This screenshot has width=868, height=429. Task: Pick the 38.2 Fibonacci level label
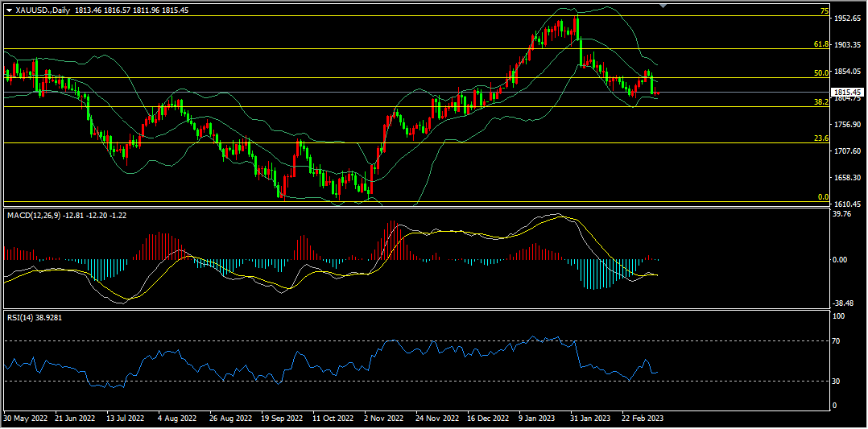pyautogui.click(x=822, y=102)
